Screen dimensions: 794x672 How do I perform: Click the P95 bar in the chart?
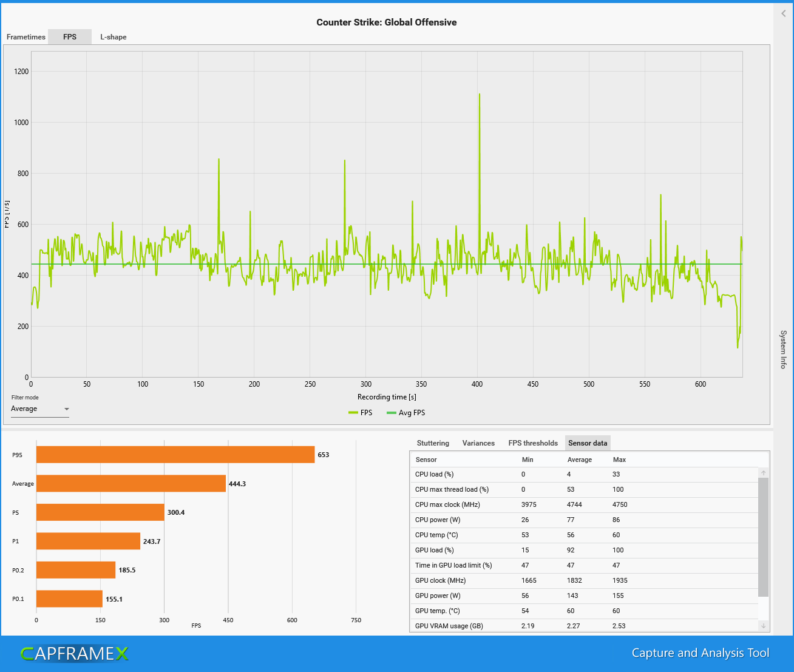(x=175, y=455)
